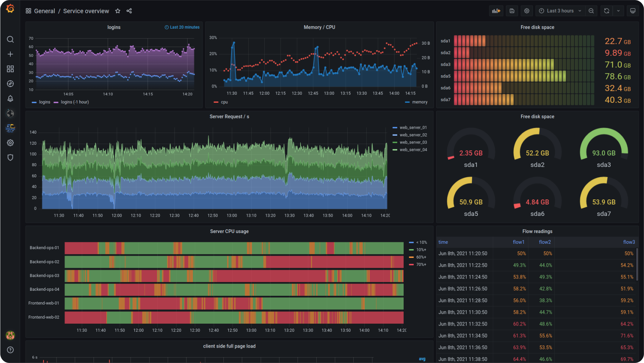Click the General breadcrumb item

[45, 11]
